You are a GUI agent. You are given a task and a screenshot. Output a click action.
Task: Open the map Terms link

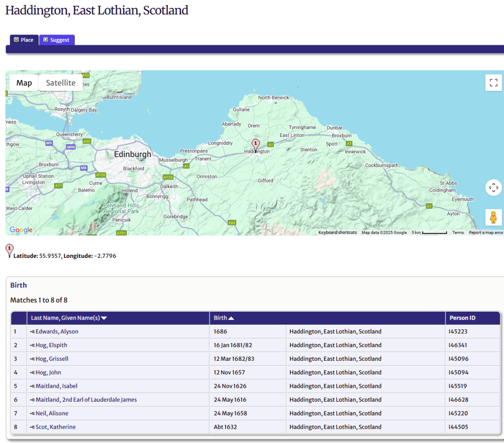[x=458, y=232]
